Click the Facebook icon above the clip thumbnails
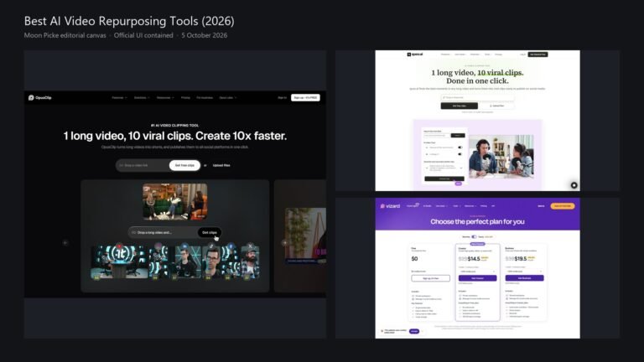This screenshot has width=644, height=362. (231, 246)
